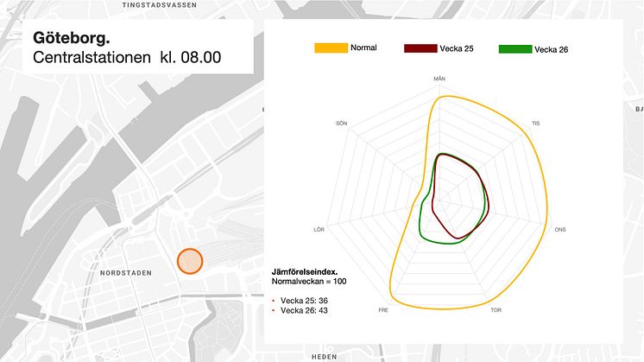Select the 'Vecka 26' legend label
This screenshot has width=644, height=362.
click(551, 50)
